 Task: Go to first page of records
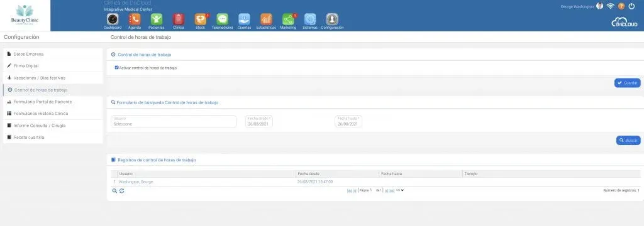click(x=350, y=191)
